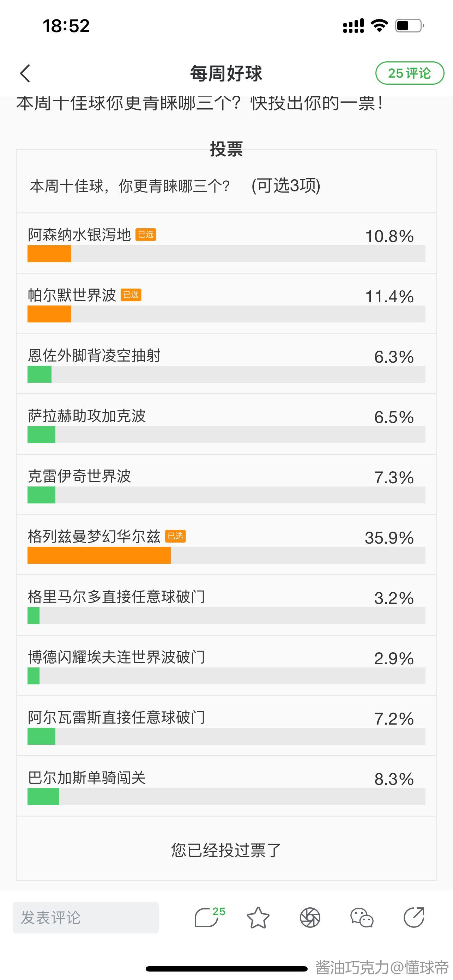Screen dimensions: 453x980
Task: Tap the external share arrow icon
Action: (414, 917)
